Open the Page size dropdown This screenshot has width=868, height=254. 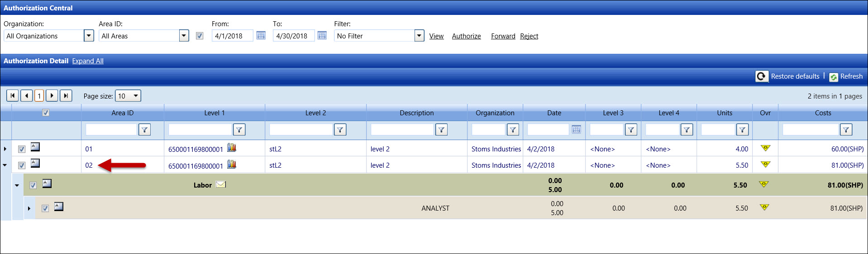[135, 96]
